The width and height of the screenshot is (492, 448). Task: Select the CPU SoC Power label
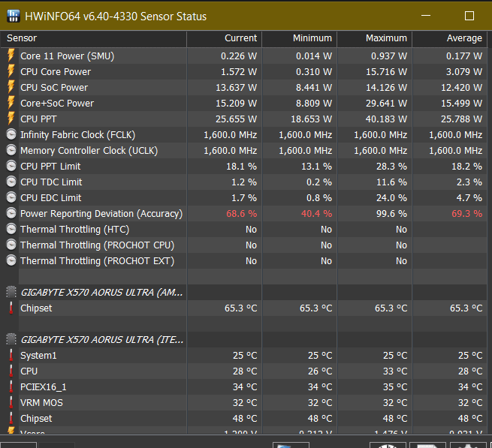point(54,88)
